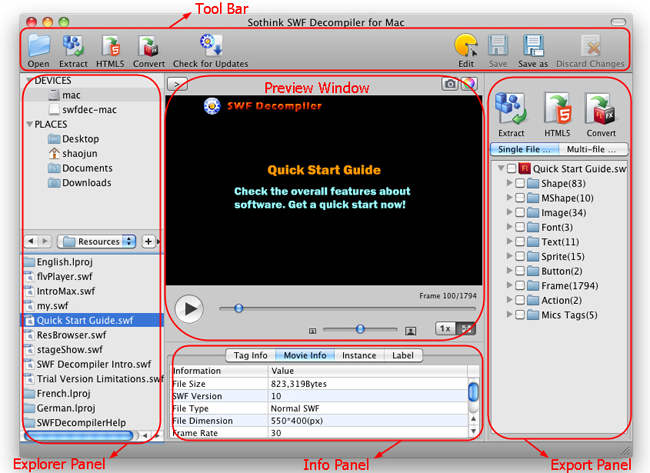Select IntroMax.swf in file list

click(92, 291)
